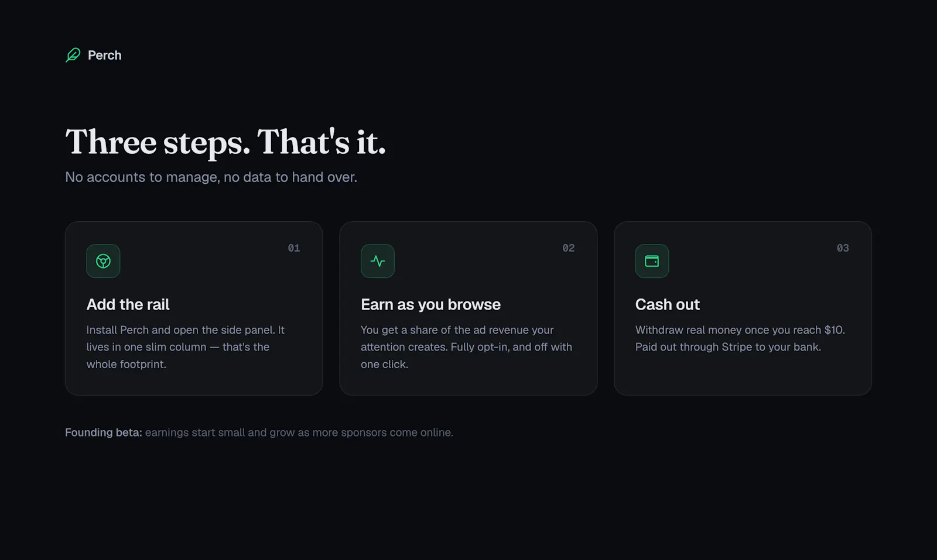Click the earnings start small note text
The image size is (937, 560).
(x=299, y=432)
